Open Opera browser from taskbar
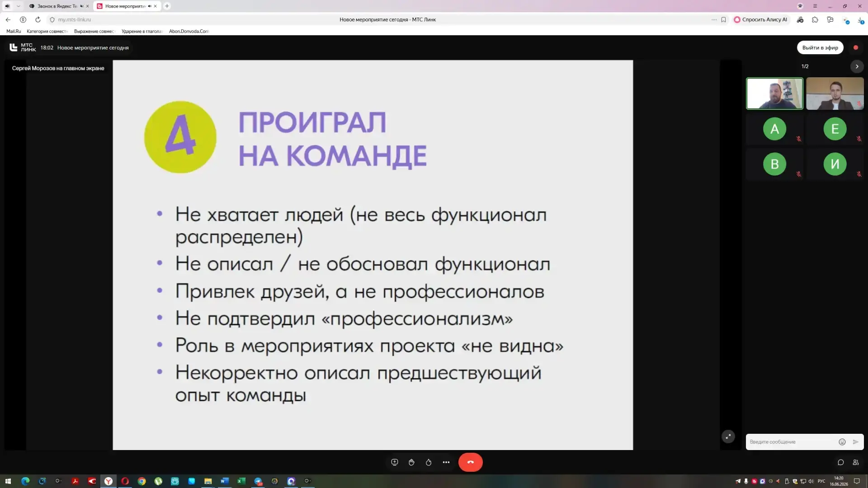This screenshot has width=868, height=488. [125, 481]
